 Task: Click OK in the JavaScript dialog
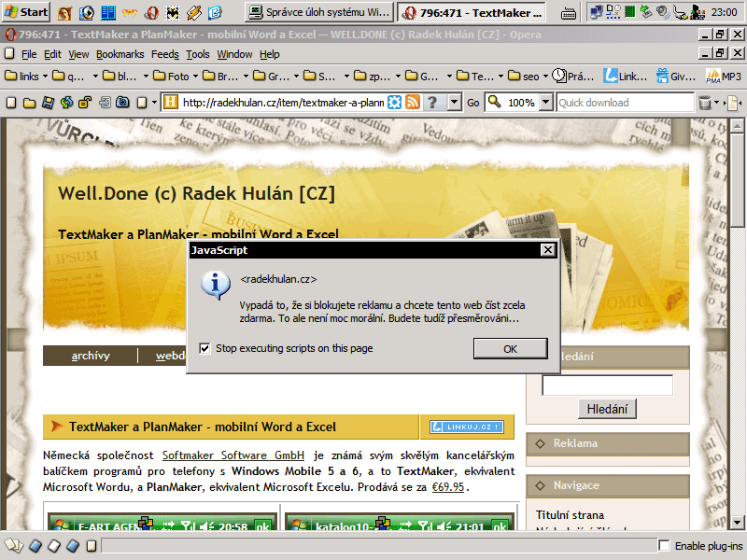pos(510,349)
